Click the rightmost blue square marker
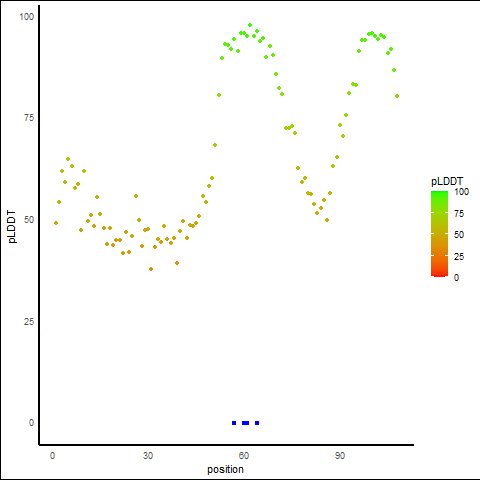 (x=257, y=423)
